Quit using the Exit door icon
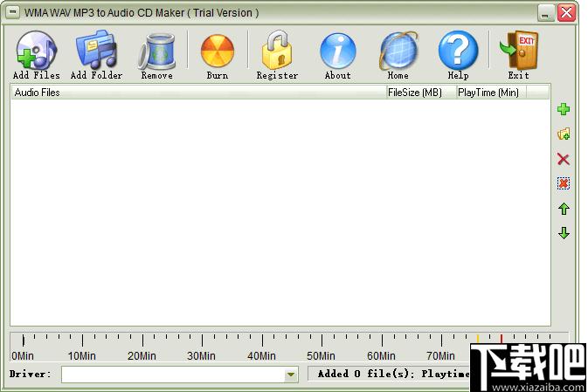 point(519,55)
